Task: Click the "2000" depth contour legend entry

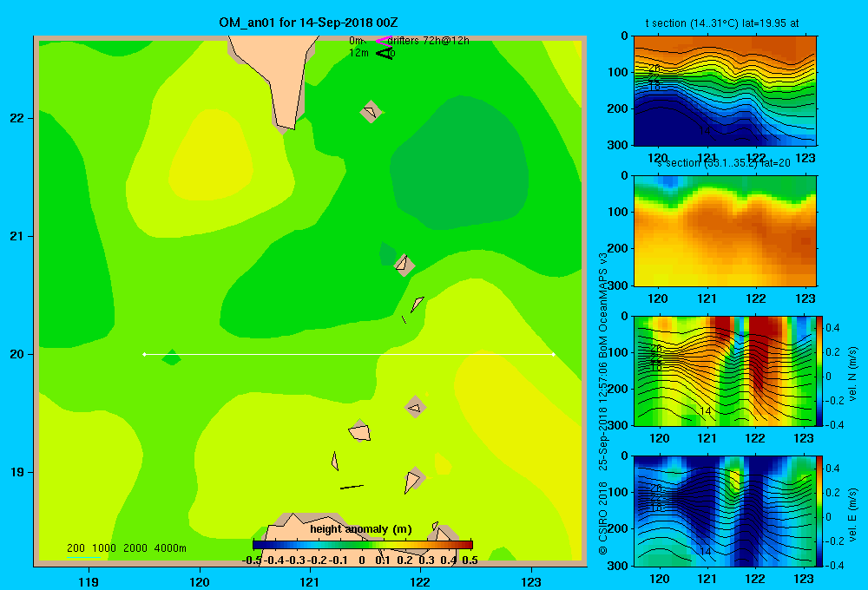Action: [x=135, y=548]
